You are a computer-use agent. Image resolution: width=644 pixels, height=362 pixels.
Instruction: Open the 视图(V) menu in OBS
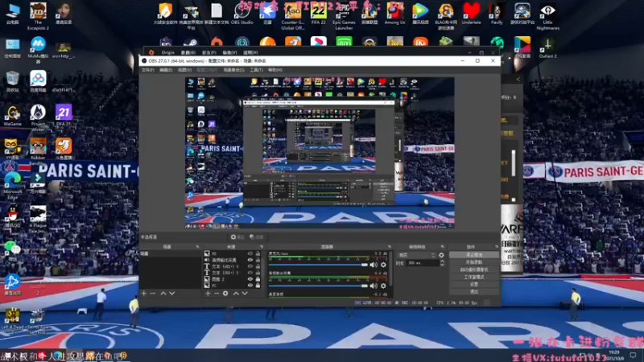tap(184, 70)
